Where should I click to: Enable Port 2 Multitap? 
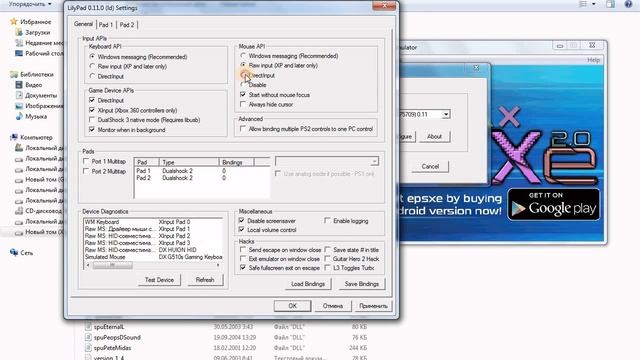point(86,171)
